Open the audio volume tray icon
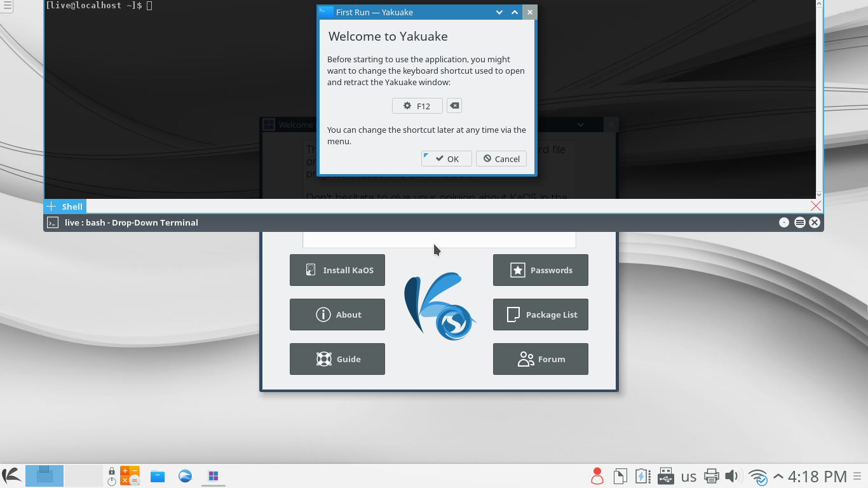This screenshot has width=868, height=488. coord(732,476)
